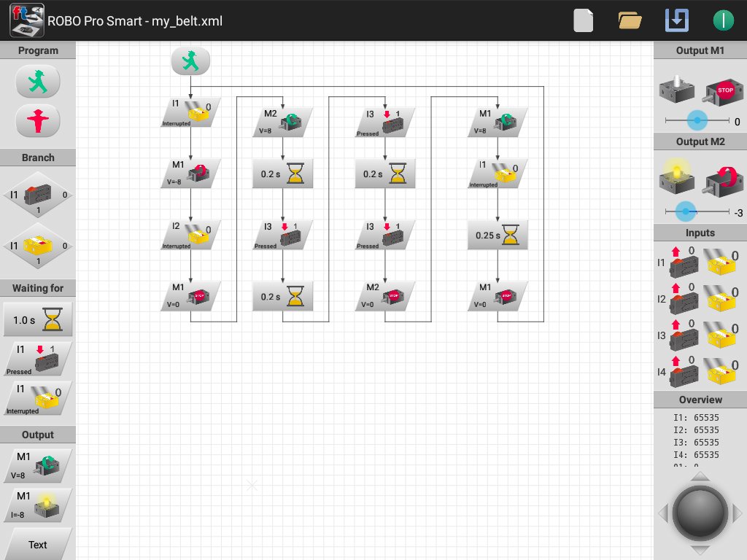Select the green Start element in the Program panel
The height and width of the screenshot is (560, 747).
(x=38, y=82)
